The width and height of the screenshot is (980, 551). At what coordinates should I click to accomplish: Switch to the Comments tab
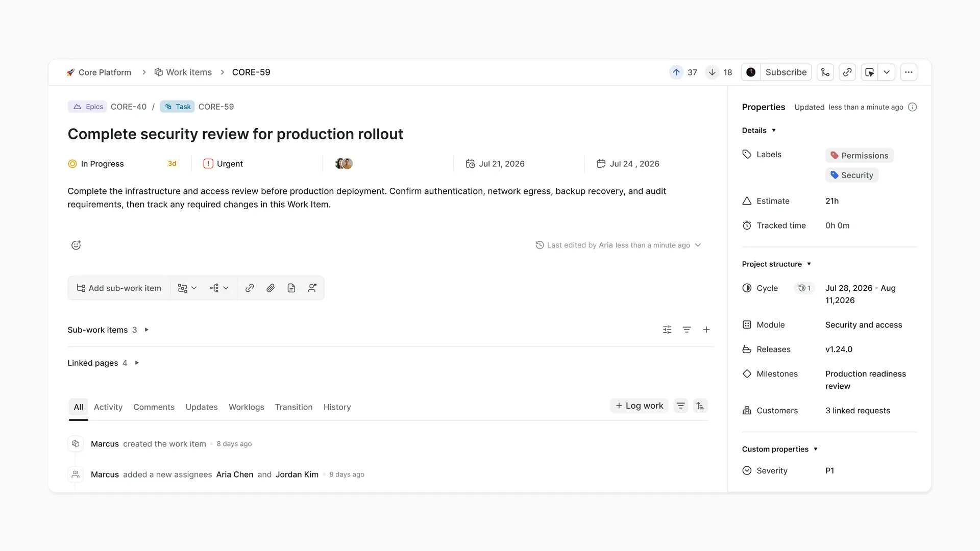pyautogui.click(x=154, y=407)
